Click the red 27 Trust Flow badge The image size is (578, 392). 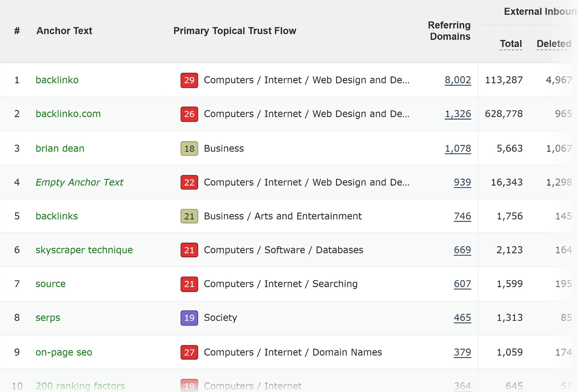click(189, 352)
